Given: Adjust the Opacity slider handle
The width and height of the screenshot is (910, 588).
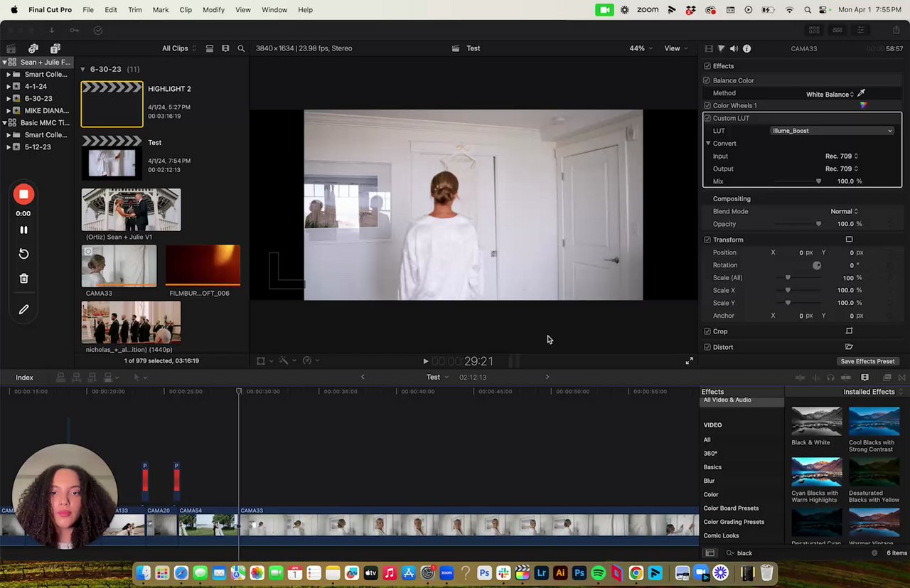Looking at the screenshot, I should (x=818, y=224).
